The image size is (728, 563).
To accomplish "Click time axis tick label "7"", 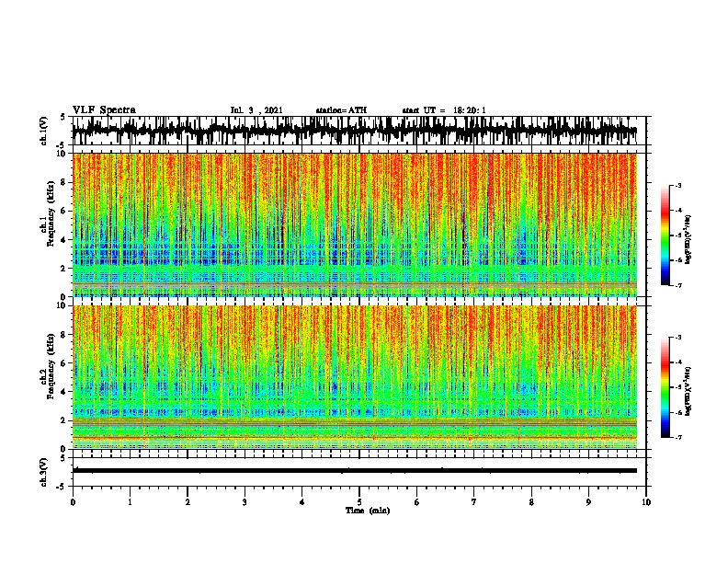I will [474, 502].
